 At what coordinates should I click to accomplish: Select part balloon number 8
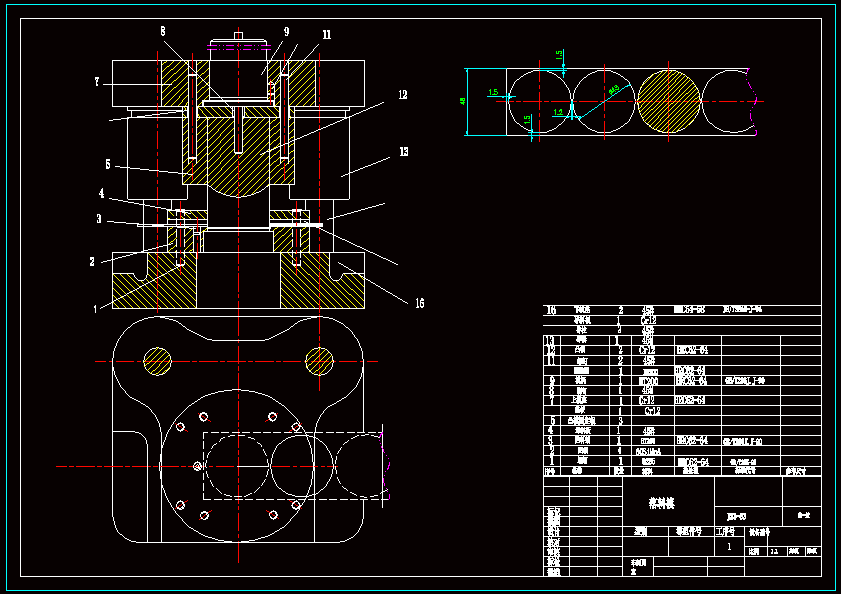[x=163, y=32]
